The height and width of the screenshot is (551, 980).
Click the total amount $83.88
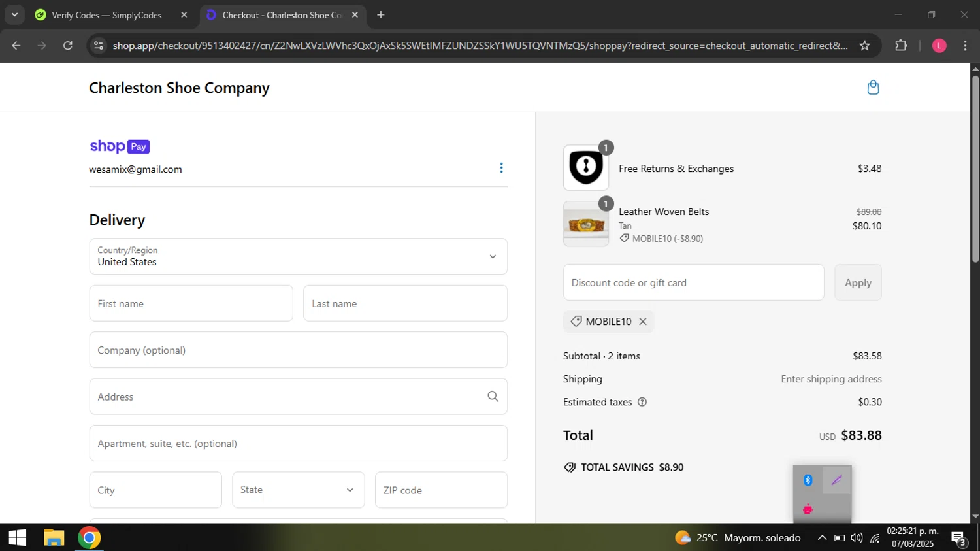click(861, 435)
